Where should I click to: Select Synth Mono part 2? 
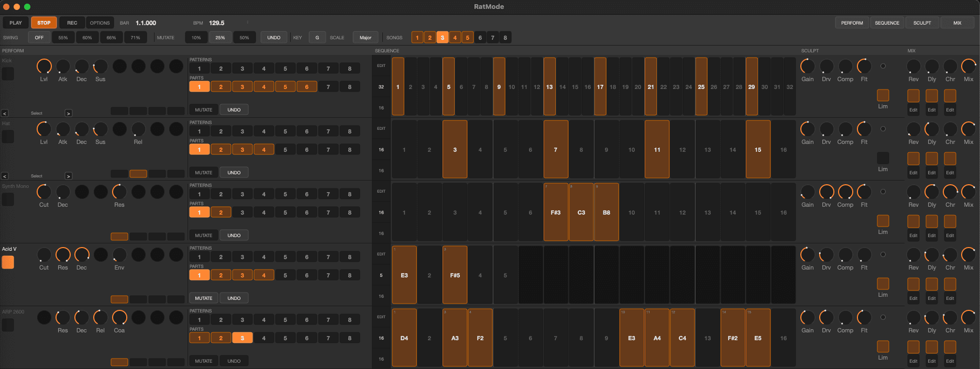pyautogui.click(x=221, y=213)
